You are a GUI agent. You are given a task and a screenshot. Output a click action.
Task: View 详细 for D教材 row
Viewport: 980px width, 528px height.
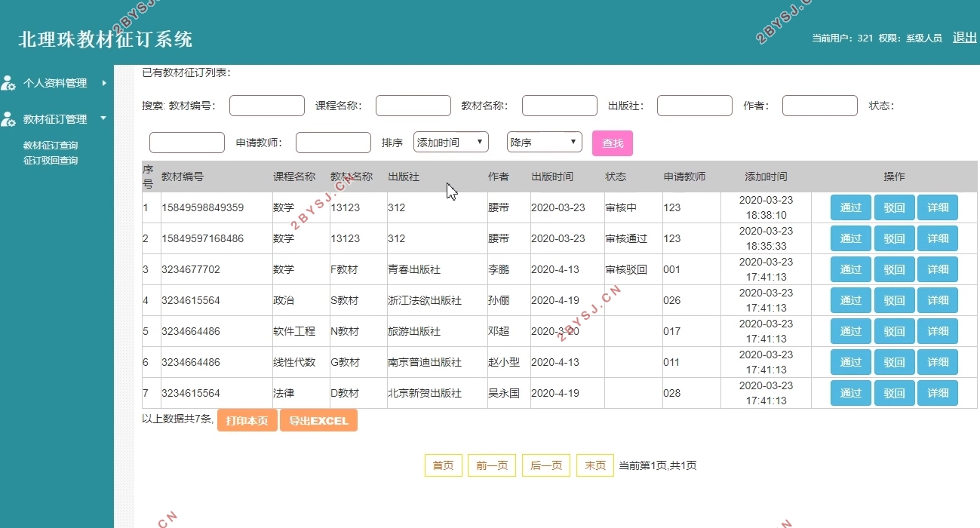coord(938,393)
